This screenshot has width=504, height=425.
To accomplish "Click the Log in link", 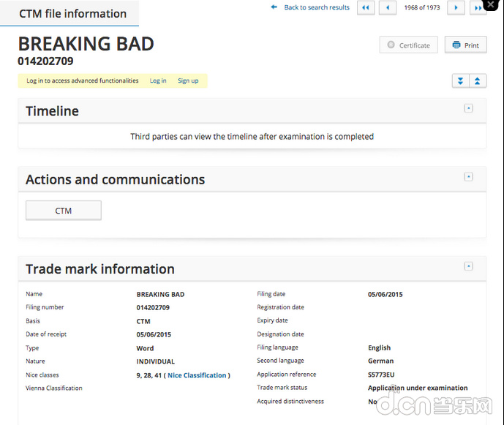I will [x=158, y=80].
